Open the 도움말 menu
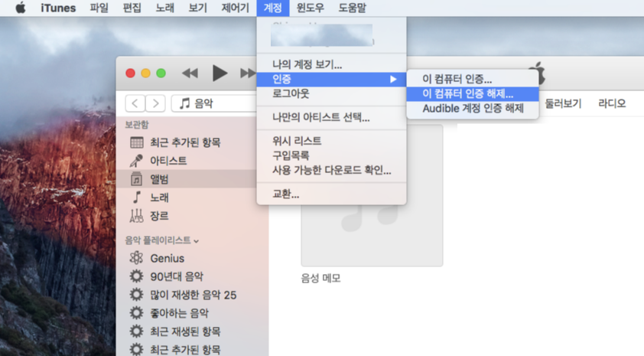The height and width of the screenshot is (356, 644). point(352,8)
